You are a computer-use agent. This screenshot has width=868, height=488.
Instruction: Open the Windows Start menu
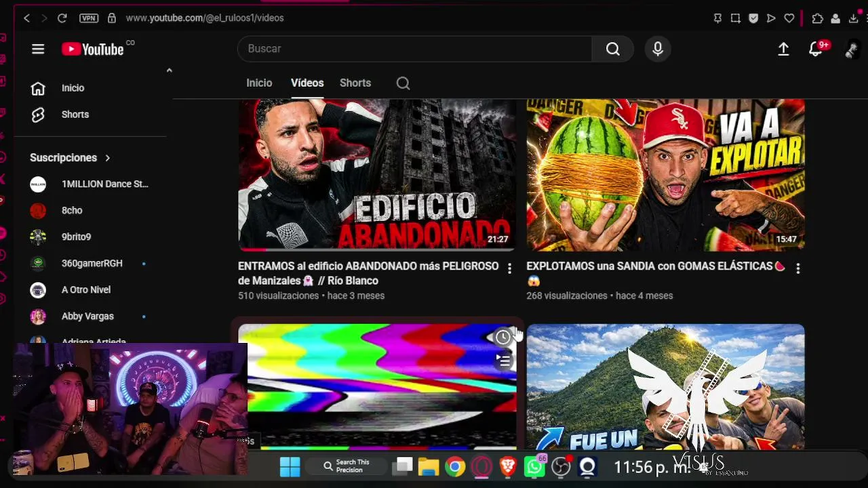click(290, 466)
